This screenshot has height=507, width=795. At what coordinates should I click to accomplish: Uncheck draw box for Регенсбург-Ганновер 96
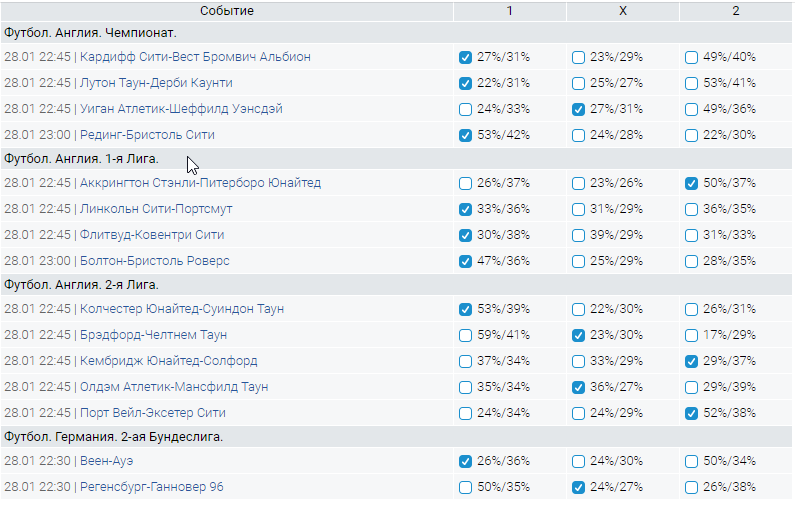coord(578,488)
